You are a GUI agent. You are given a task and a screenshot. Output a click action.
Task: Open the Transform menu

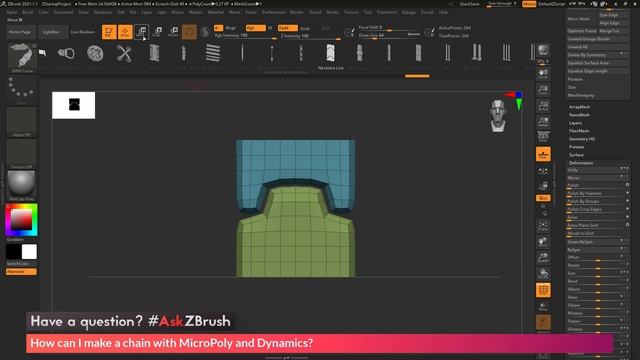[x=387, y=12]
